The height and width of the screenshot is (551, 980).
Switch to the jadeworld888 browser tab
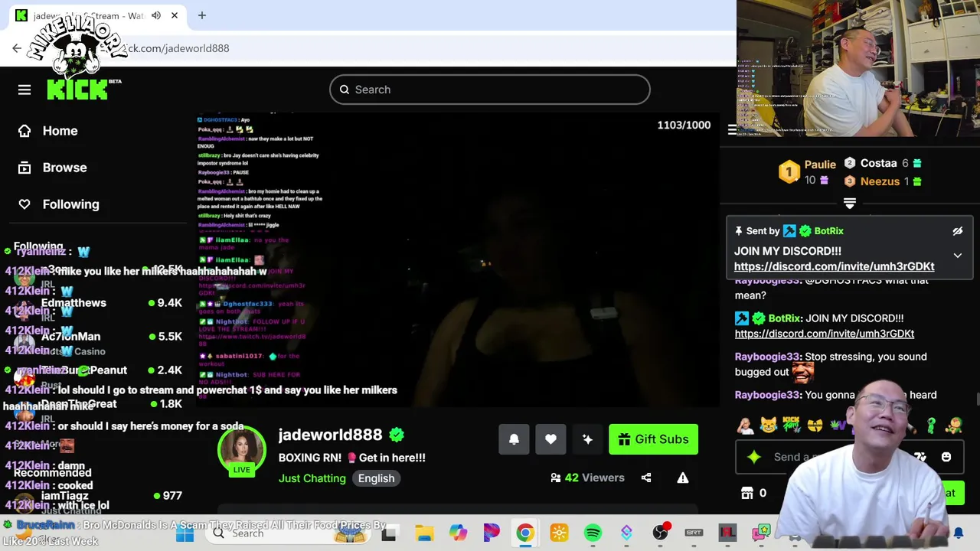tap(100, 15)
